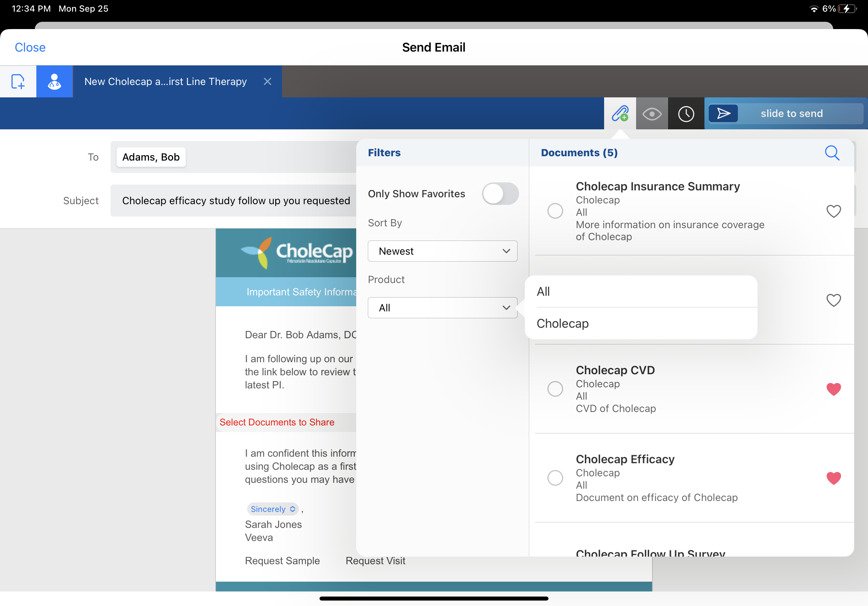
Task: Expand the Sincerely closing picker
Action: tap(273, 509)
